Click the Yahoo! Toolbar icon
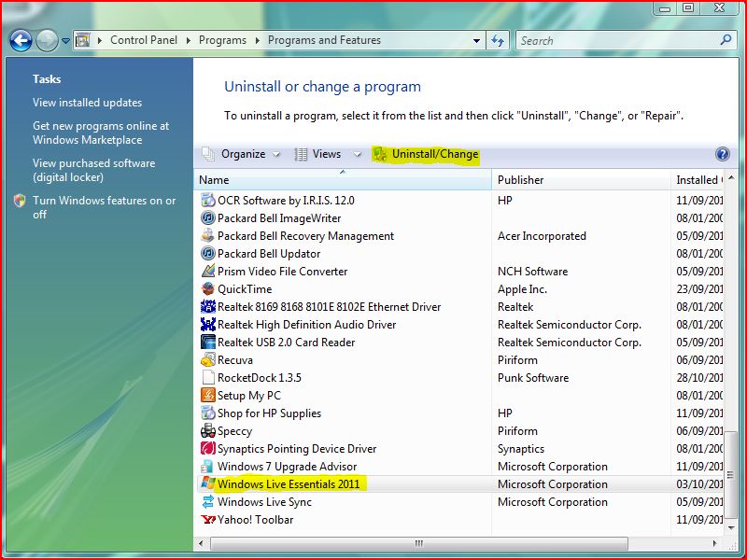Image resolution: width=747 pixels, height=560 pixels. [207, 519]
